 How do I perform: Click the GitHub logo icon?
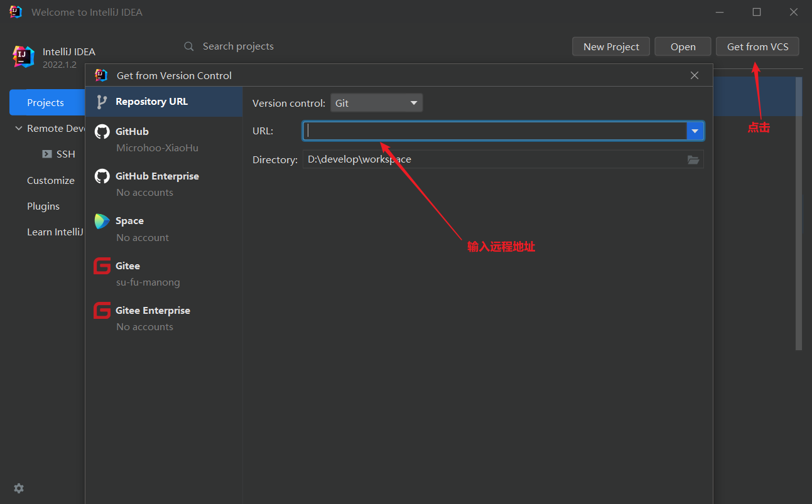[x=102, y=132]
